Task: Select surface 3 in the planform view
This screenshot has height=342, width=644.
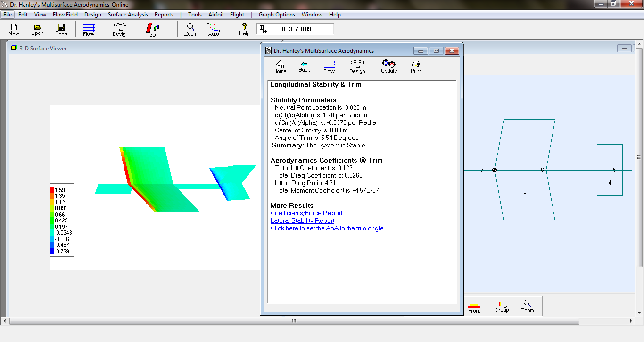Action: (525, 195)
